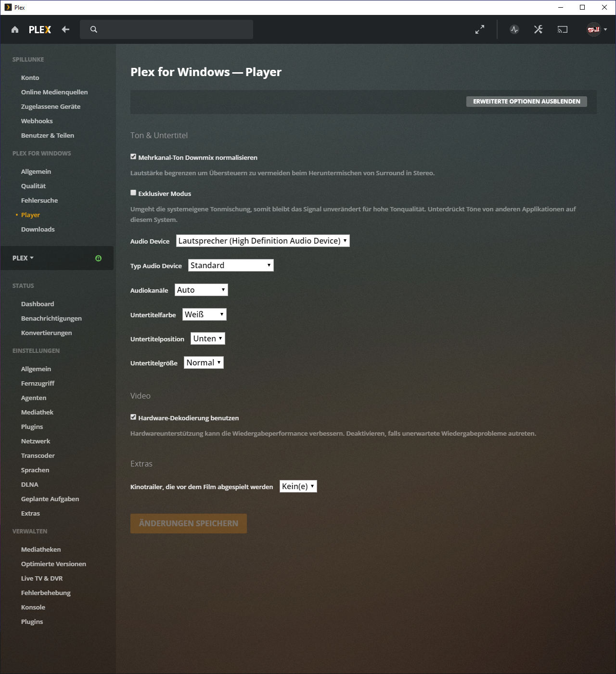Open Transcoder settings
This screenshot has width=616, height=674.
coord(38,455)
